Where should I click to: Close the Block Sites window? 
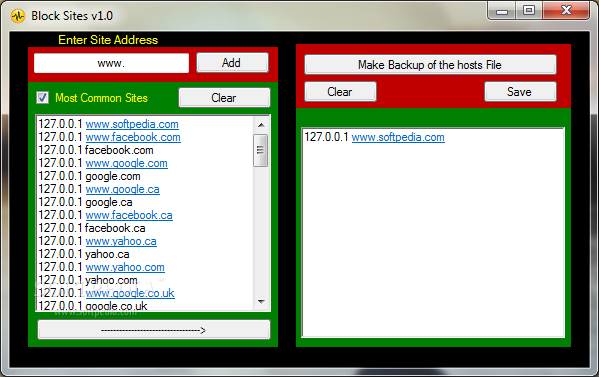point(566,11)
